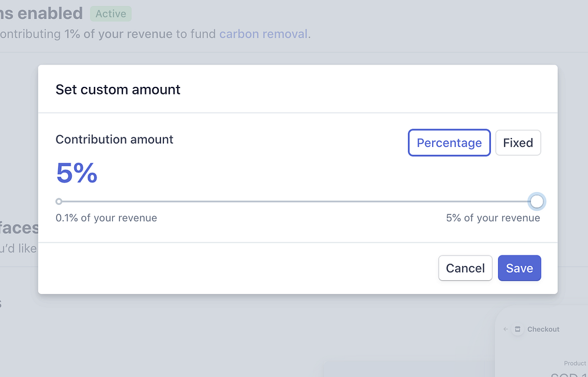Click the back arrow beside Checkout
This screenshot has height=377, width=588.
click(x=506, y=329)
